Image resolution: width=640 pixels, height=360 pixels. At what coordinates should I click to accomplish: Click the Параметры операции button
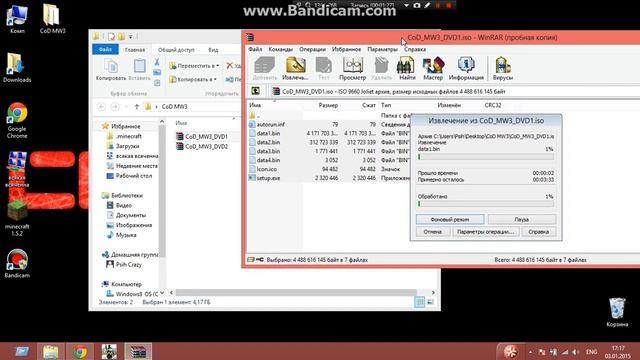click(x=485, y=231)
